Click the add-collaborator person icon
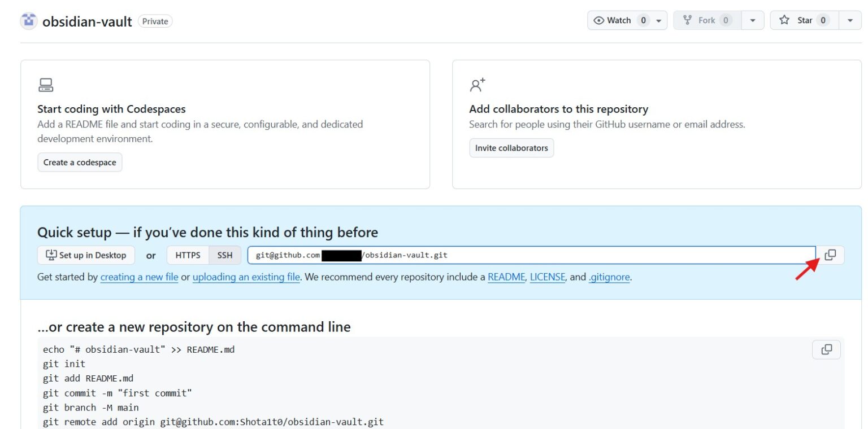The width and height of the screenshot is (868, 429). coord(476,85)
